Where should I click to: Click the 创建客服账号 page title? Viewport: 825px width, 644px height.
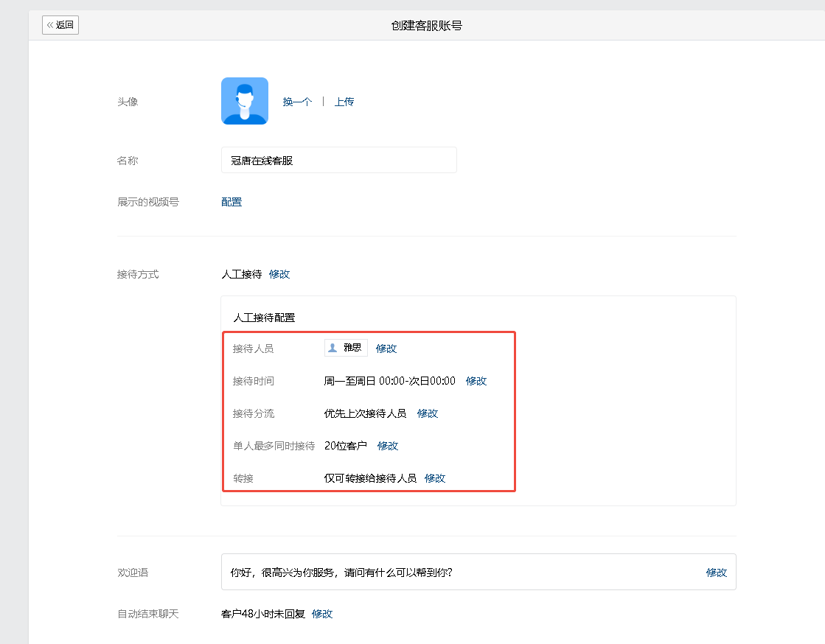(x=427, y=25)
